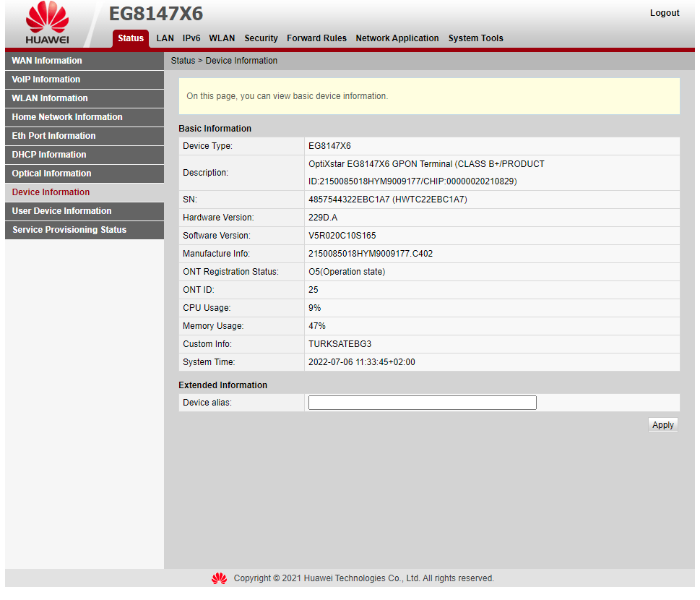Click the Apply button

[663, 425]
